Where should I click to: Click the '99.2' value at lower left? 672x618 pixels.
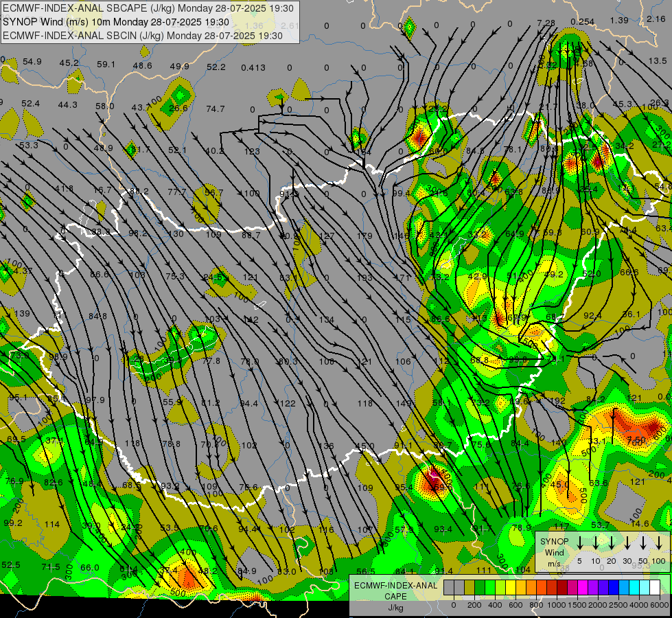click(x=13, y=523)
